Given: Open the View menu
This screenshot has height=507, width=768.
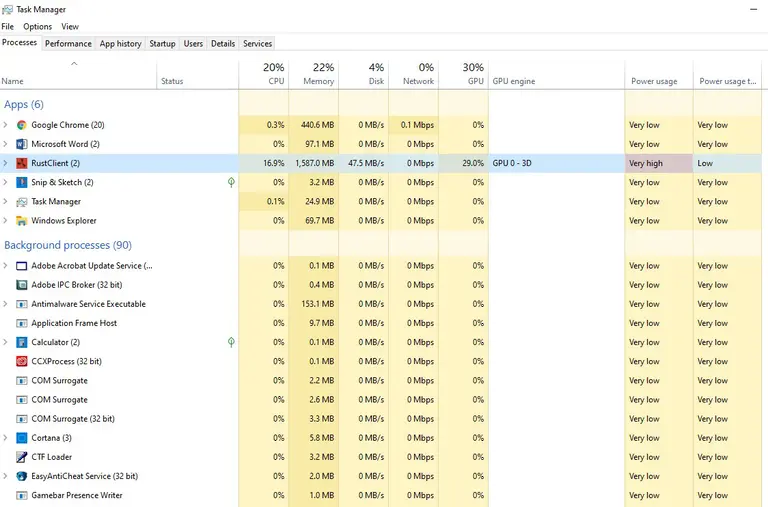Looking at the screenshot, I should click(x=70, y=26).
